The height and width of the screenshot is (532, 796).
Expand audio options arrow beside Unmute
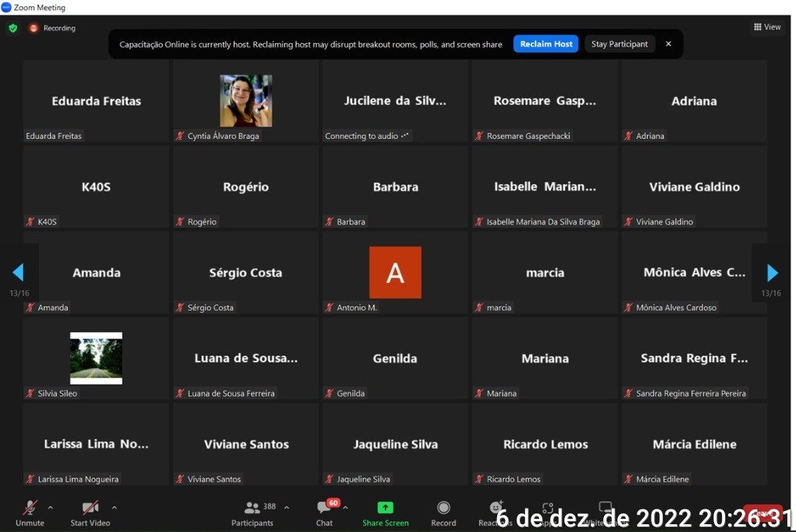[x=51, y=507]
